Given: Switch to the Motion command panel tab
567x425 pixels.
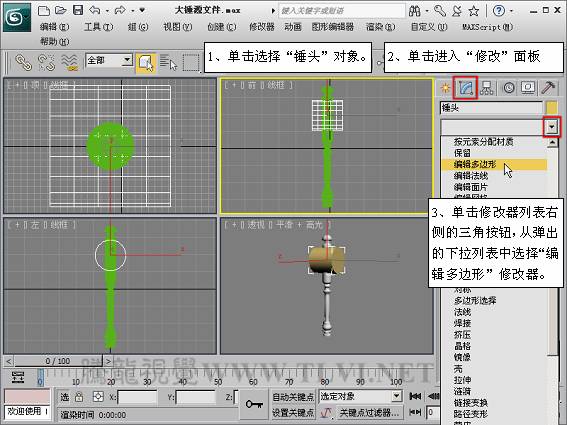Looking at the screenshot, I should click(x=508, y=88).
